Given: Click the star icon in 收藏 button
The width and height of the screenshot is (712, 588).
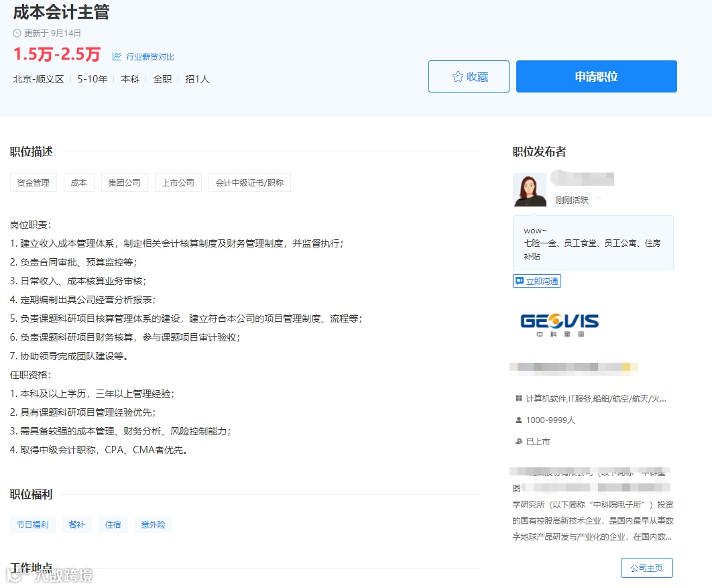Looking at the screenshot, I should tap(458, 76).
